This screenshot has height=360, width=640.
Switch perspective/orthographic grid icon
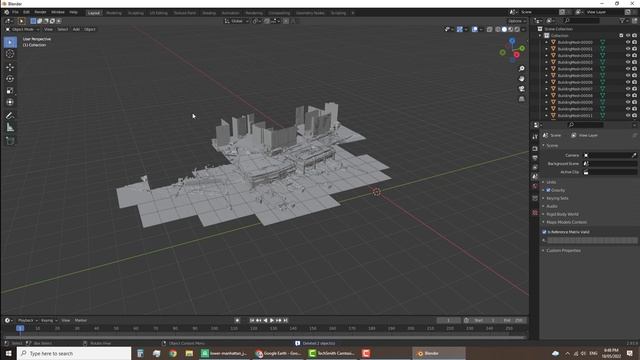pos(522,99)
